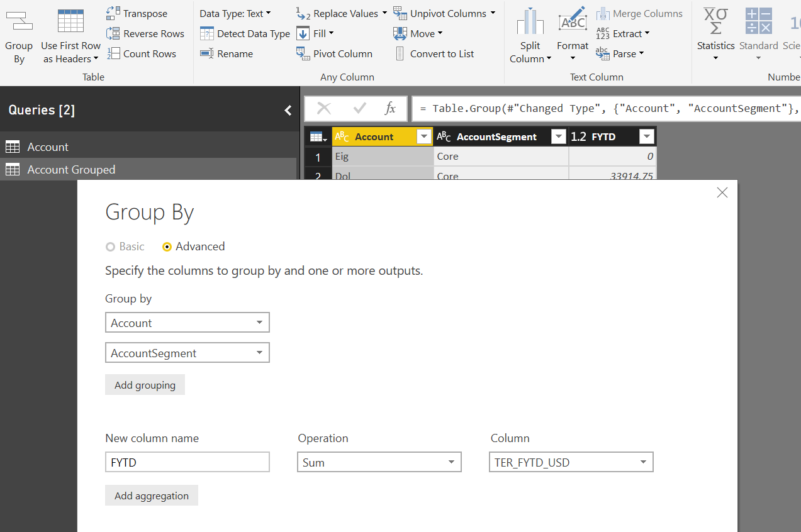Select the Account query
The height and width of the screenshot is (532, 801).
pos(148,147)
